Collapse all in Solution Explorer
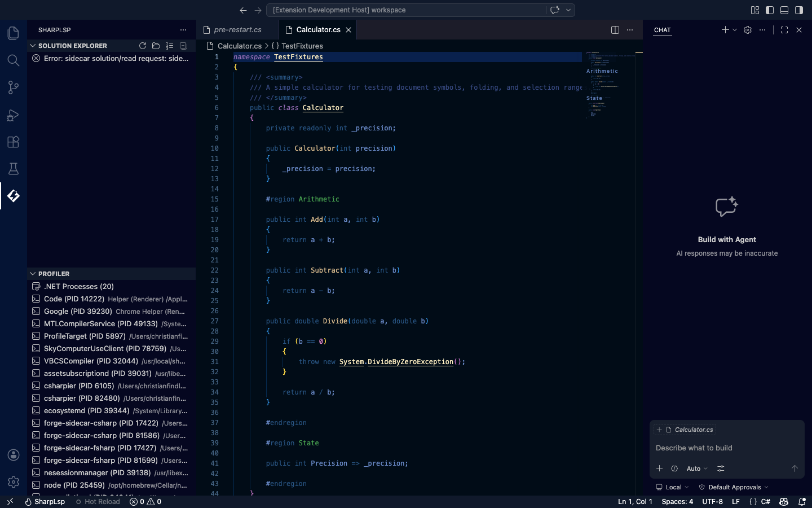Screen dimensions: 812x508 tap(183, 46)
